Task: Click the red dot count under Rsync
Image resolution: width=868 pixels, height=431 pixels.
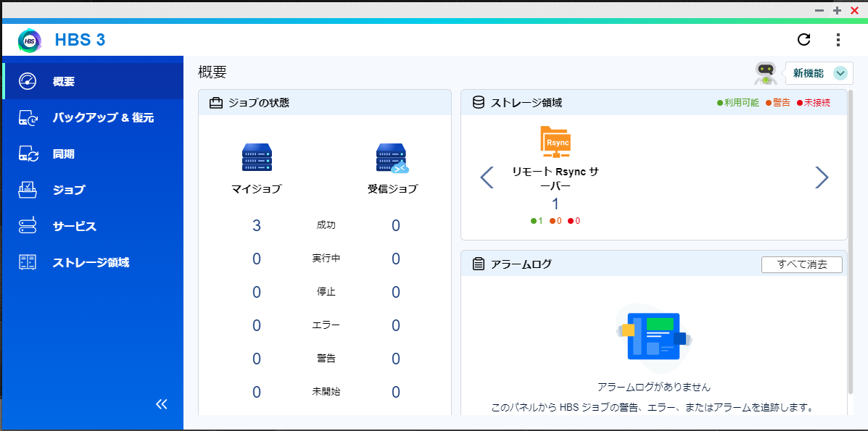Action: [x=574, y=221]
